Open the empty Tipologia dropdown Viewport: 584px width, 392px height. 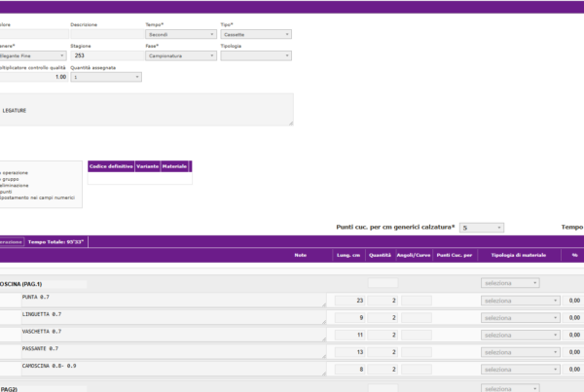(x=256, y=55)
